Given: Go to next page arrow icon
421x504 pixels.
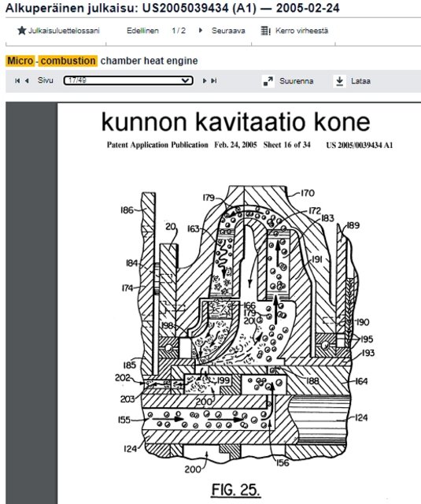Looking at the screenshot, I should pyautogui.click(x=205, y=80).
